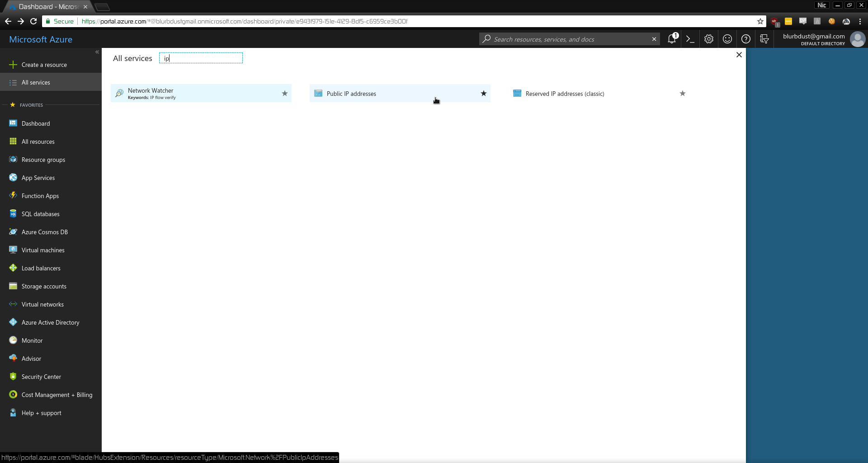The image size is (868, 463).
Task: Click the Security Center shield icon
Action: click(x=13, y=377)
